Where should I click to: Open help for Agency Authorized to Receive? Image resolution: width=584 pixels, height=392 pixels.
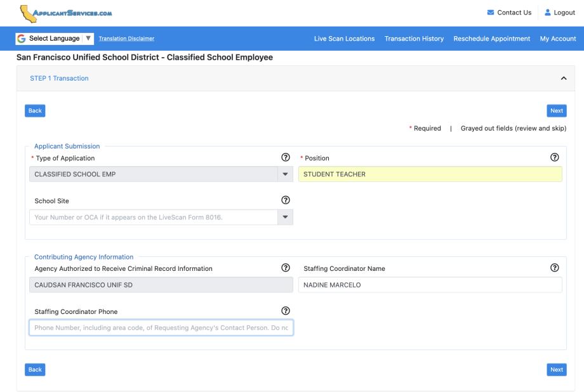(286, 268)
